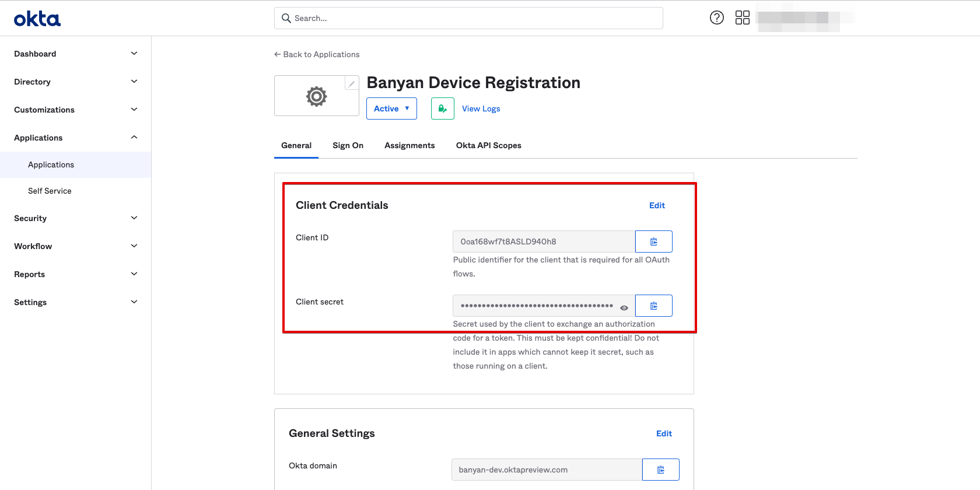Copy the Client ID to clipboard
Screen dimensions: 980x490
point(653,242)
